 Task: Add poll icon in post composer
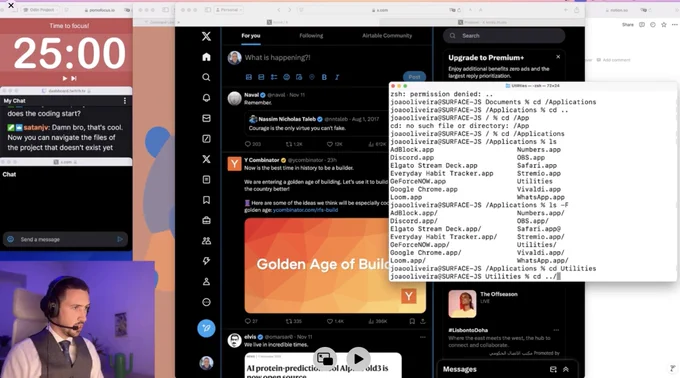click(274, 77)
